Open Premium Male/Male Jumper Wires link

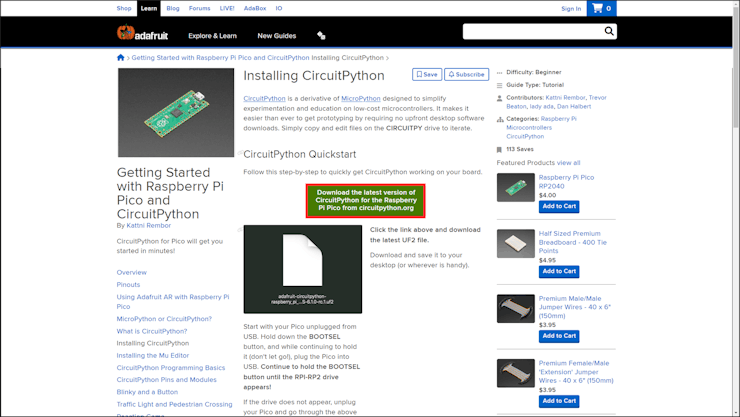pyautogui.click(x=575, y=307)
